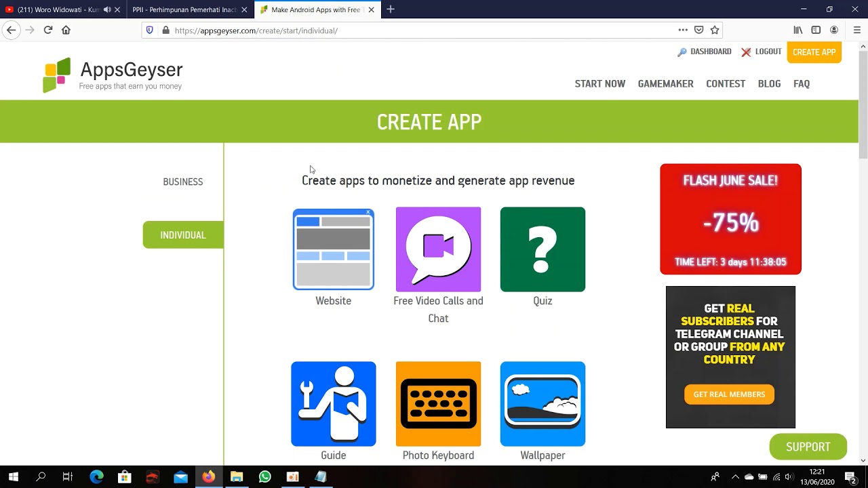The image size is (868, 488).
Task: Open volume control in system tray
Action: coord(789,477)
